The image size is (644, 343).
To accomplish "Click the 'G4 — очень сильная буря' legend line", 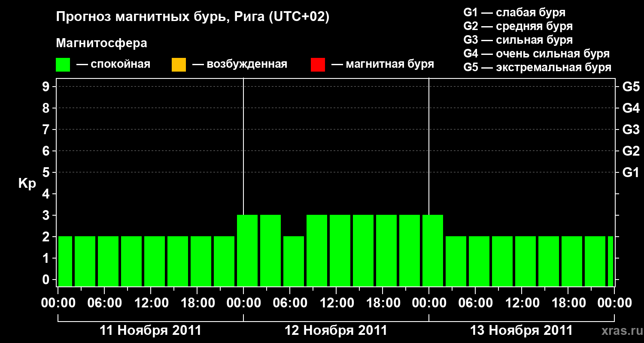I will [537, 54].
